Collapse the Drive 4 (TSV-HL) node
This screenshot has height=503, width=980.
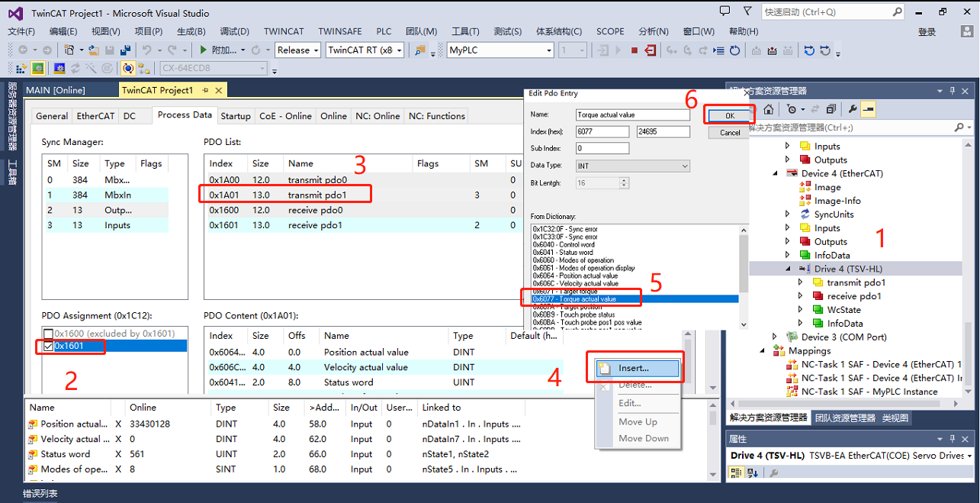tap(789, 269)
